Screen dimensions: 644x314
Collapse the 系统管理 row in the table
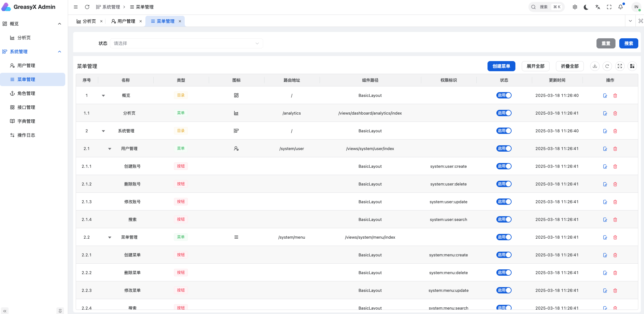(103, 131)
